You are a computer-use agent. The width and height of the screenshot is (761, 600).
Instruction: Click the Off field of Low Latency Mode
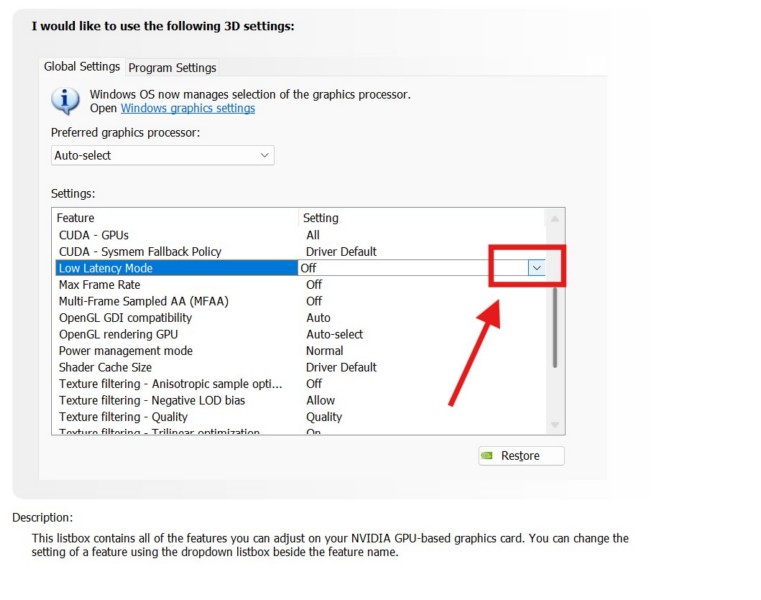click(413, 268)
